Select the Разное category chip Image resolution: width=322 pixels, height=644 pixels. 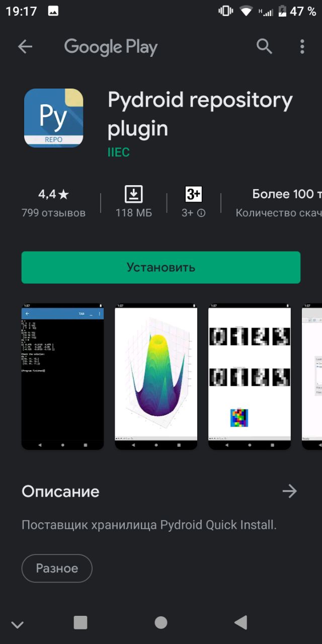(x=57, y=569)
